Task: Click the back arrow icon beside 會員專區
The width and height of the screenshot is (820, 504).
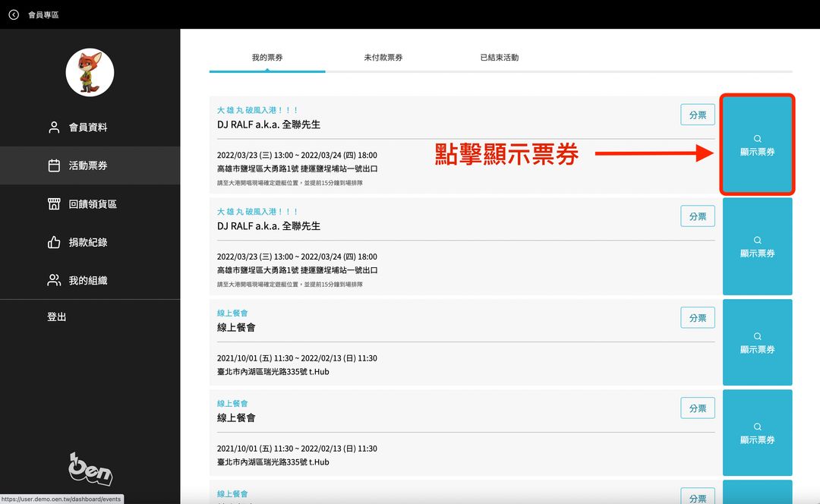Action: pos(14,14)
